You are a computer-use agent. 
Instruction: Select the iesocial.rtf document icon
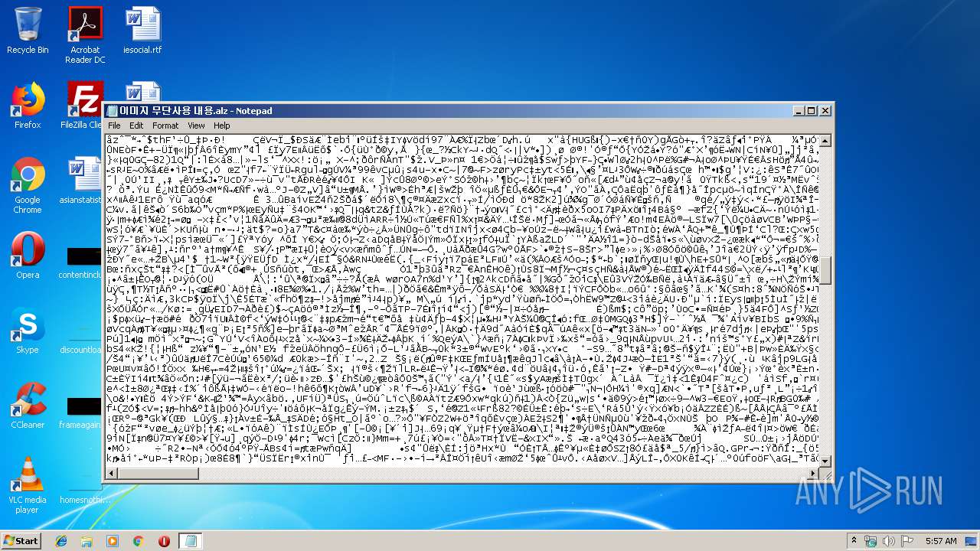[x=142, y=31]
